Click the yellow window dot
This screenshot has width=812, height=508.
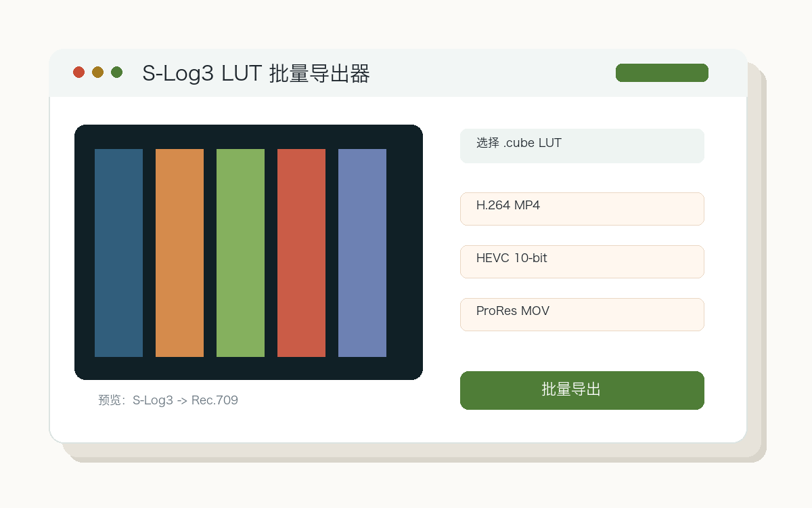pos(97,72)
